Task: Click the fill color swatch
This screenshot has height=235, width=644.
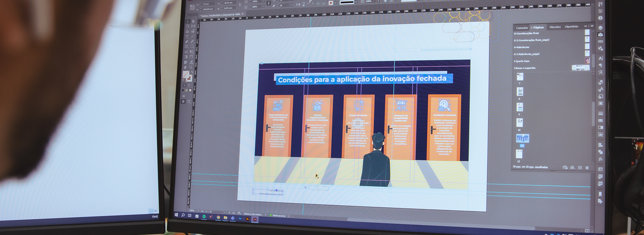Action: click(x=185, y=74)
